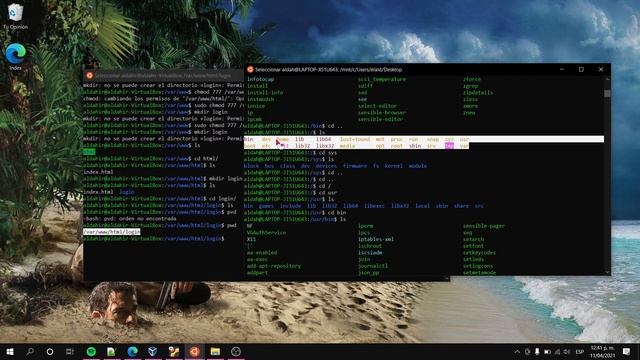Click 'sensible-browser' in LAPTOP terminal

click(382, 112)
